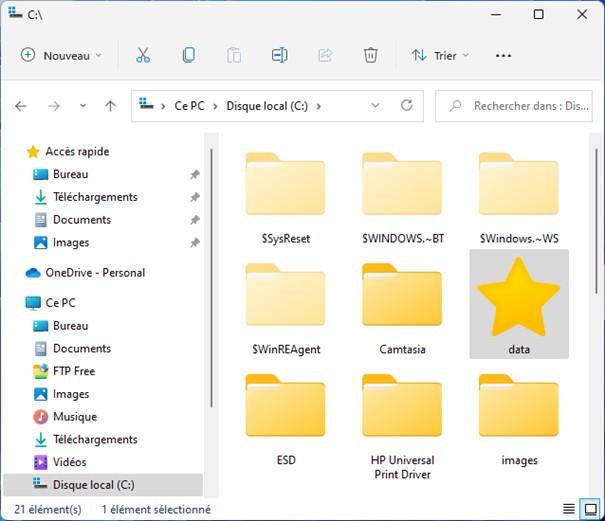Image resolution: width=605 pixels, height=521 pixels.
Task: Expand the Trier sort menu
Action: (439, 55)
